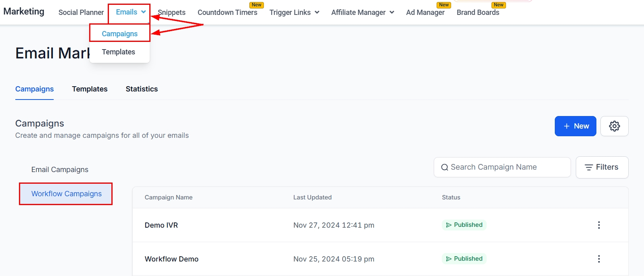644x276 pixels.
Task: Click the plus icon on New button
Action: point(567,126)
